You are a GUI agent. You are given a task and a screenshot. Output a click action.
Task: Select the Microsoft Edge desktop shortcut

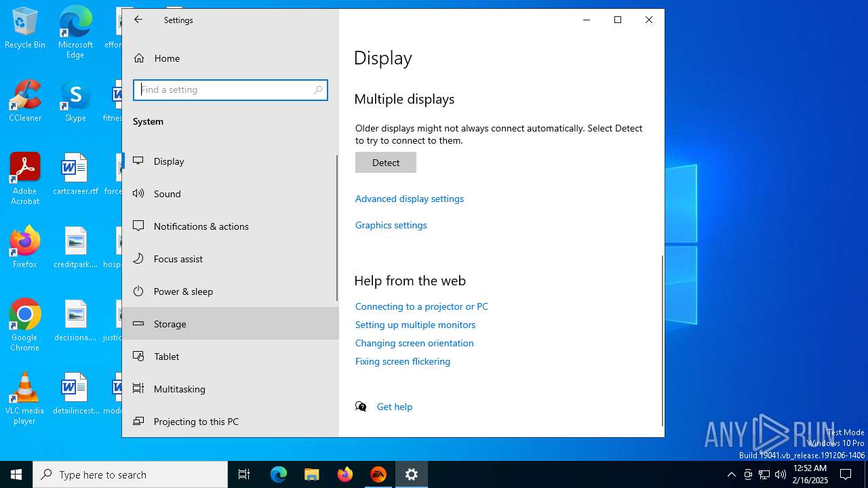pos(75,33)
